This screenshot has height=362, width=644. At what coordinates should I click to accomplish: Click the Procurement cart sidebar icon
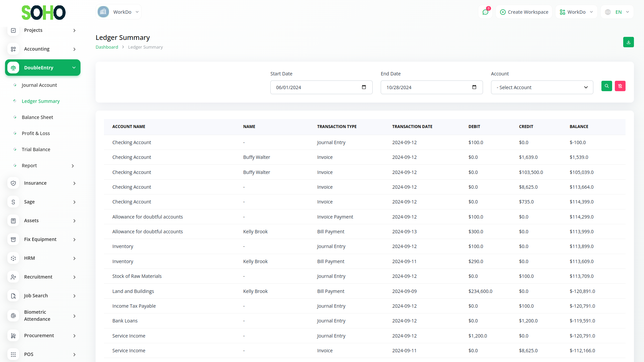point(13,336)
